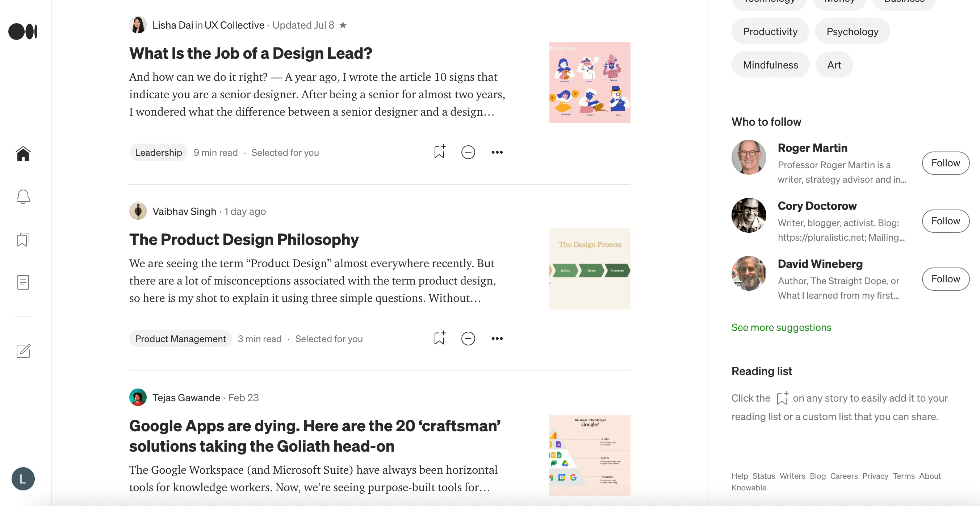The image size is (980, 506).
Task: Select the Leadership topic tag
Action: (x=158, y=152)
